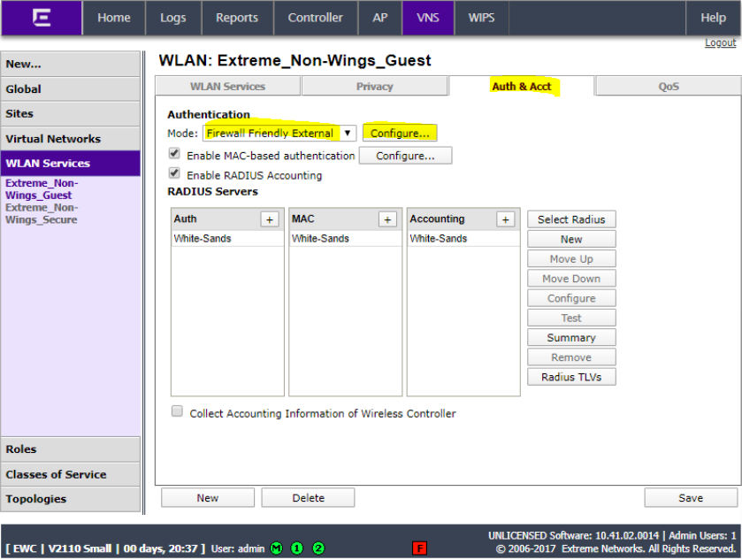Viewport: 742px width, 560px height.
Task: Open the Authentication Mode dropdown
Action: (x=279, y=133)
